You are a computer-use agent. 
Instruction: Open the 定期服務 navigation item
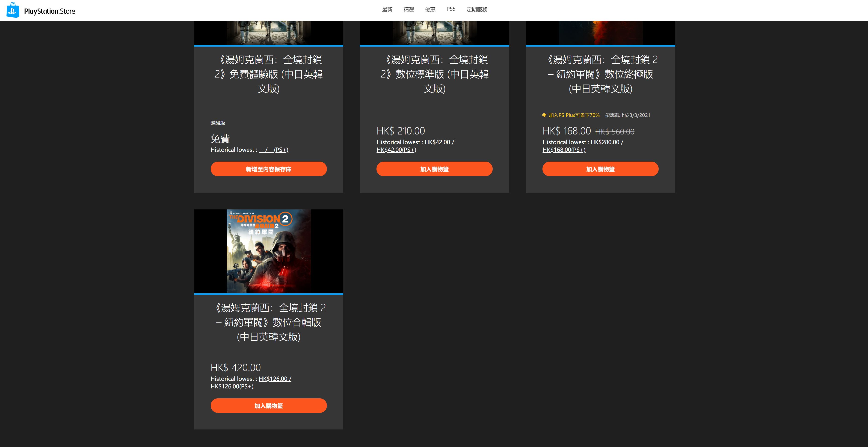pos(477,9)
